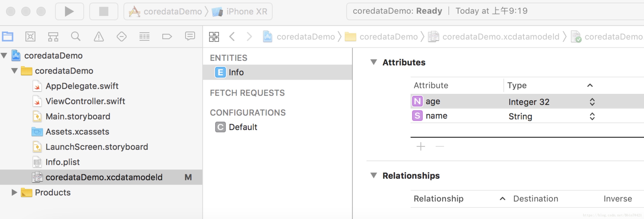Collapse the Relationships section
644x219 pixels.
point(374,175)
